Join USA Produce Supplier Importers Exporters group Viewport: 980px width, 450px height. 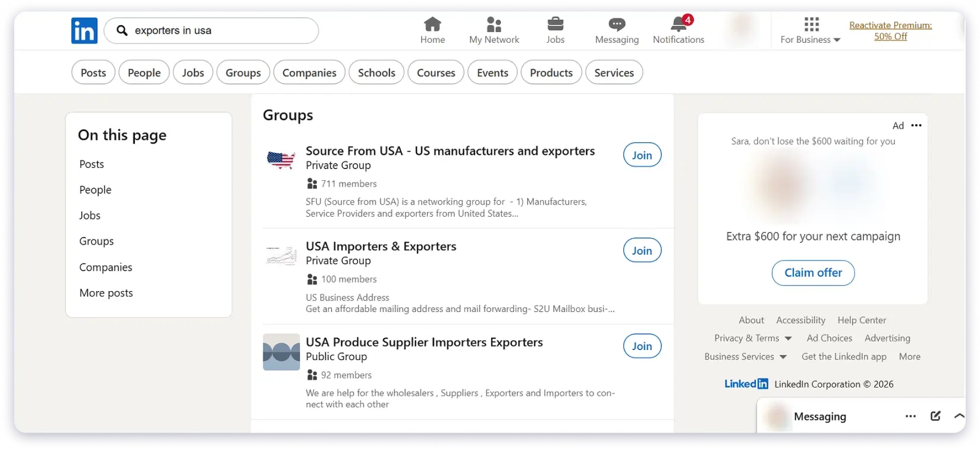pos(642,346)
